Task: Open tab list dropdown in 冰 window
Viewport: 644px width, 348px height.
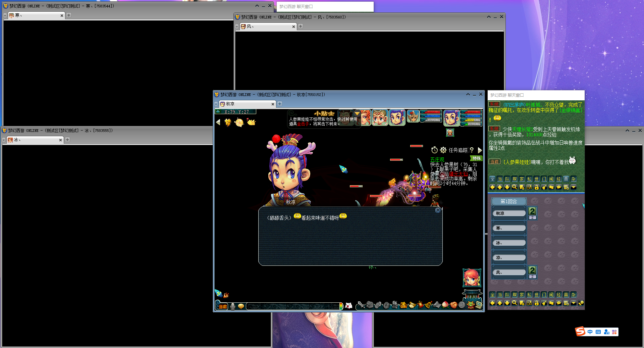Action: (x=4, y=140)
